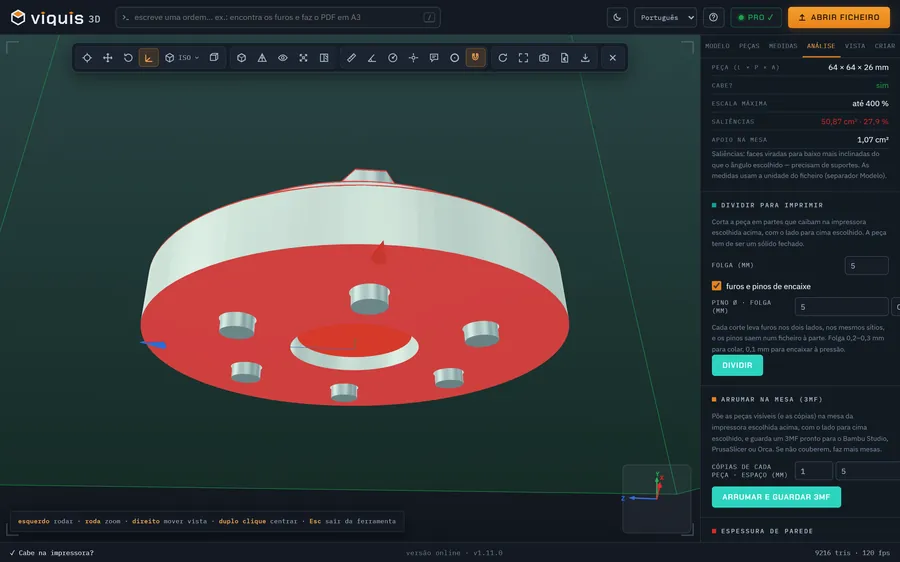Select the radius gauge tool
Image resolution: width=900 pixels, height=562 pixels.
pos(393,57)
